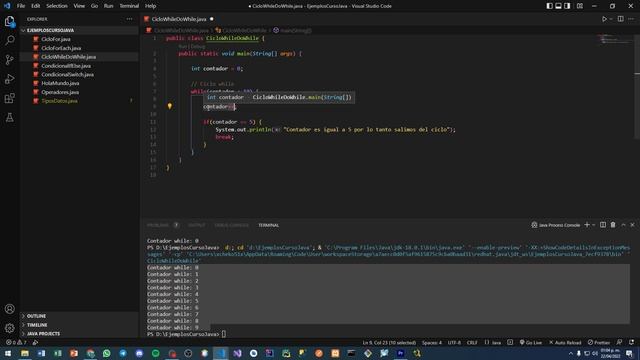Open WhatsApp from the taskbar
Image resolution: width=640 pixels, height=360 pixels.
pyautogui.click(x=107, y=353)
